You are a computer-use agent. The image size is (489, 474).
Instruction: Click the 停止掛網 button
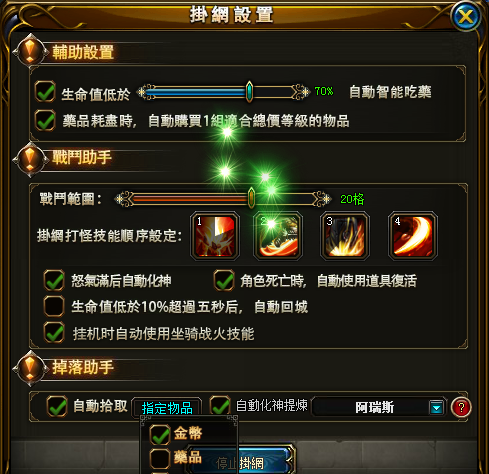coord(241,462)
